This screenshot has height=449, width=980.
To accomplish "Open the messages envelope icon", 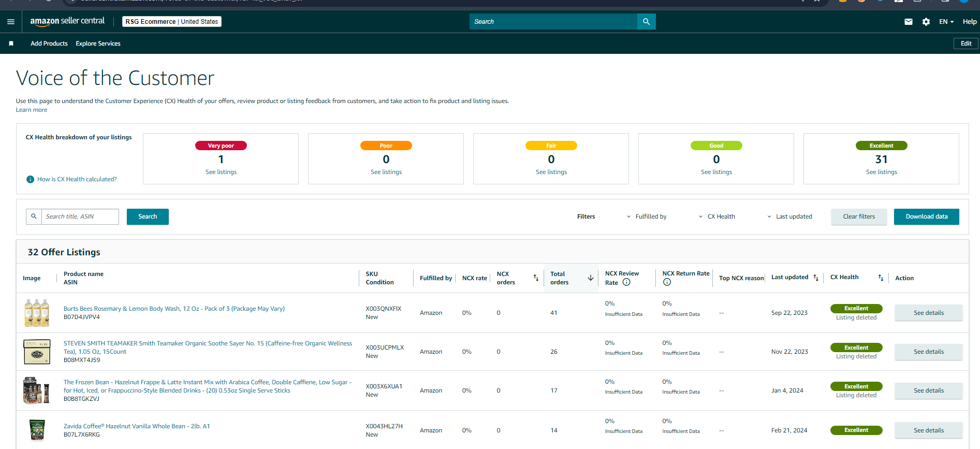I will coord(909,22).
